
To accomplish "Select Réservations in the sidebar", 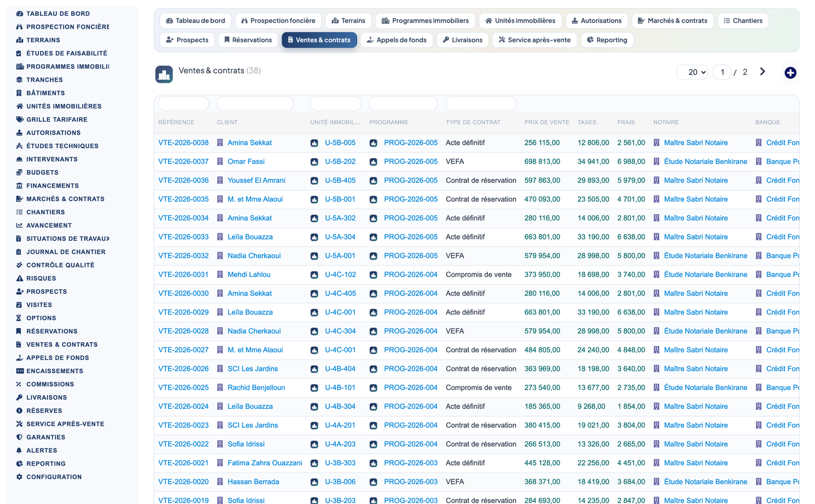I will 52,331.
